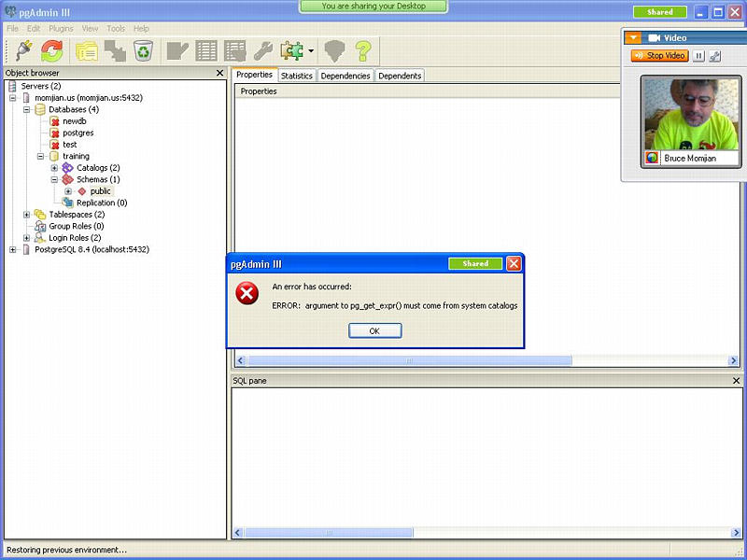Image resolution: width=747 pixels, height=560 pixels.
Task: Refresh the selected object with toolbar icon
Action: click(x=52, y=50)
